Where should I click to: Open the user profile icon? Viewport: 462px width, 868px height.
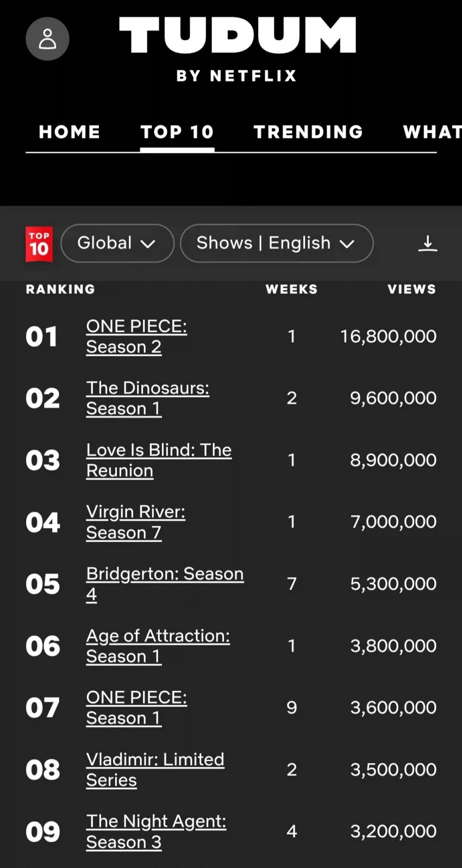click(x=47, y=39)
